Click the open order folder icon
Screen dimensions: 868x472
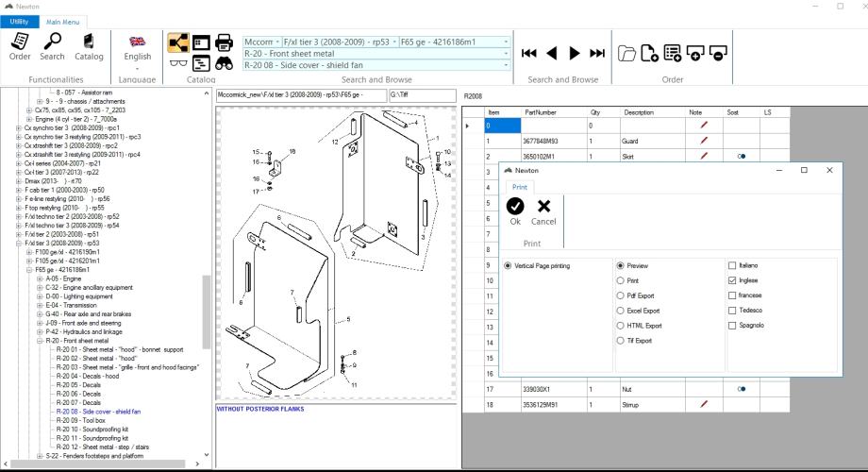coord(626,53)
